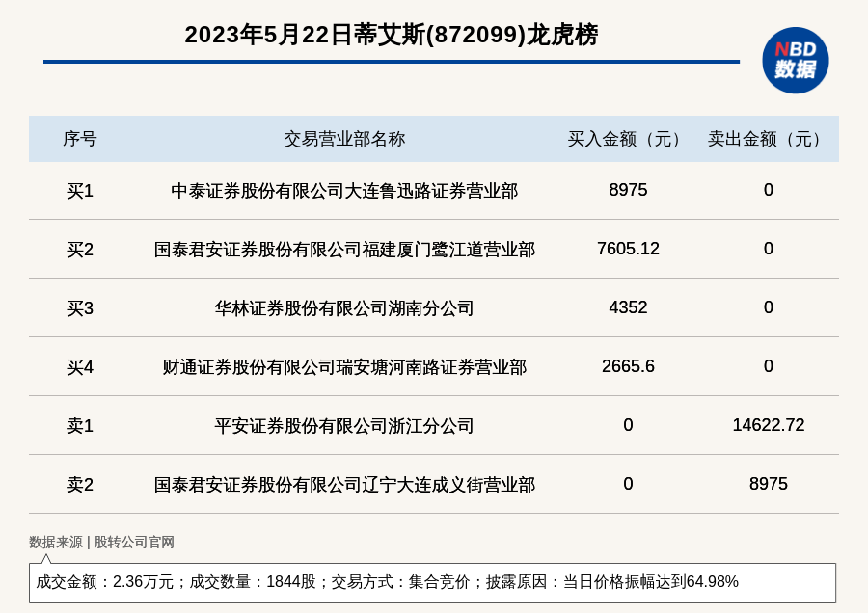Click the 交易方式：集合竞价 summary text
The width and height of the screenshot is (868, 613).
click(x=400, y=582)
